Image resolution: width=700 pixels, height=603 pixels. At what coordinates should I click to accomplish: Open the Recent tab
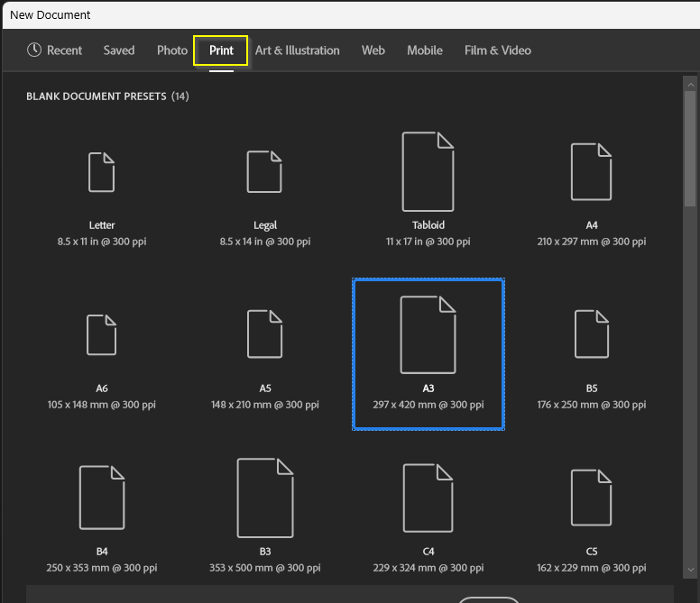pos(54,50)
